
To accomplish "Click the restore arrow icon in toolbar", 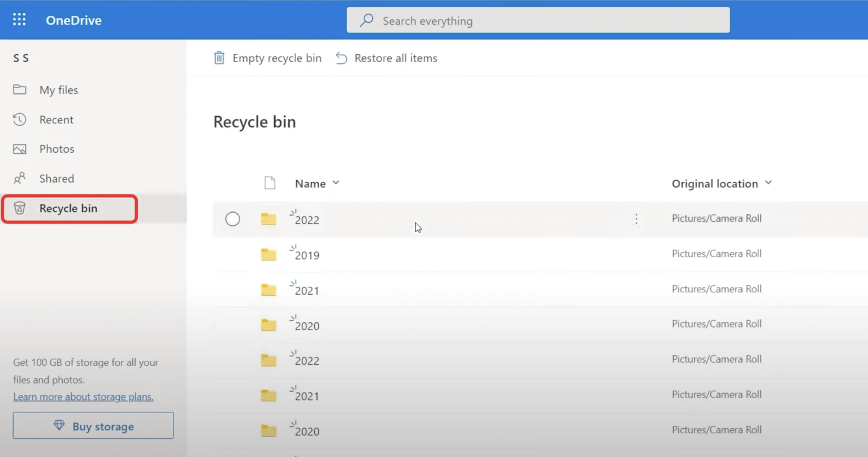I will (341, 58).
